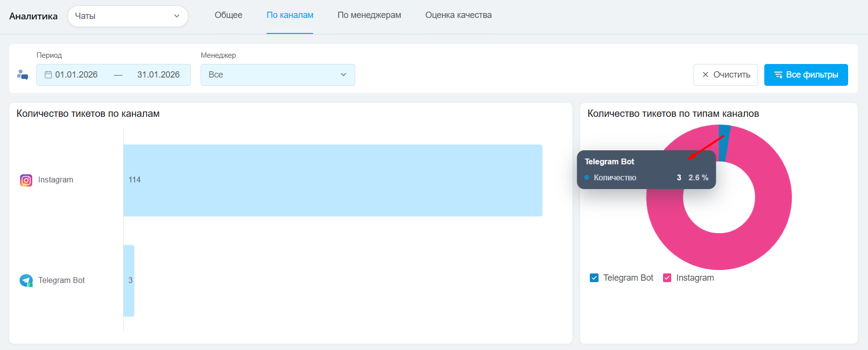This screenshot has width=868, height=350.
Task: Click the start date 01.01.2026 field
Action: 76,75
